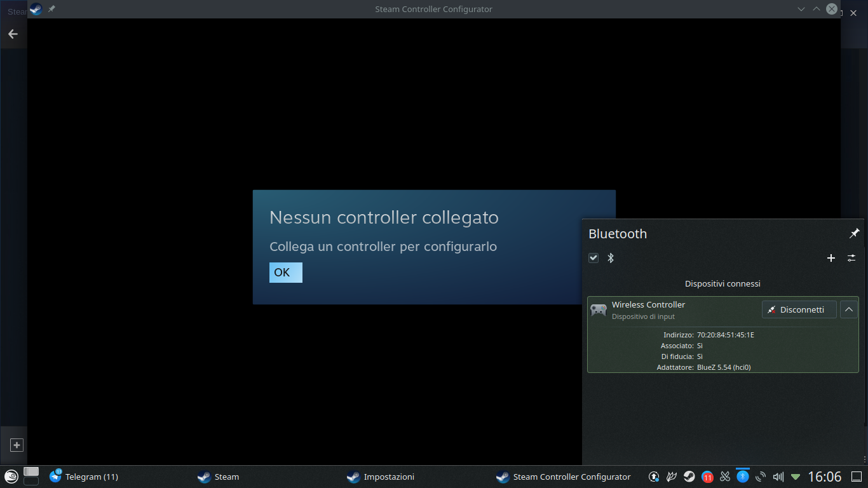Click Disconnetti for the Wireless Controller
This screenshot has width=868, height=488.
point(799,309)
